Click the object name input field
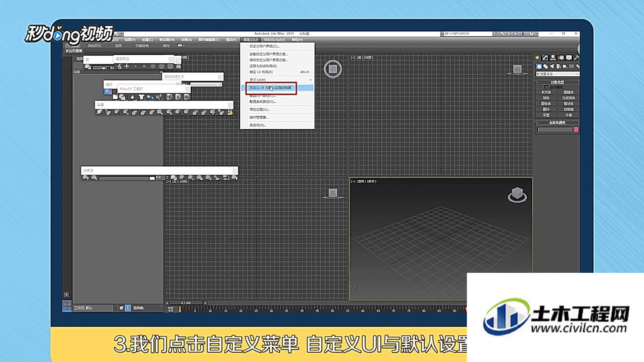 (555, 130)
